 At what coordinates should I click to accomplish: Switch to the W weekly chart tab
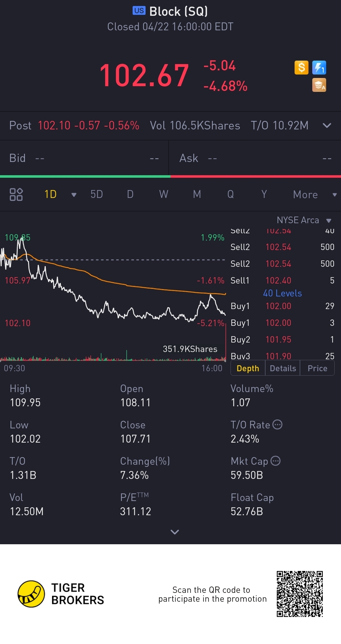click(x=164, y=194)
